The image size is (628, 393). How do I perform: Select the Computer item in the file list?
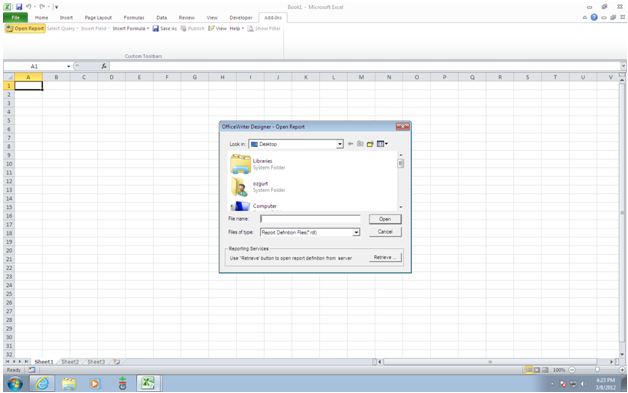coord(254,206)
